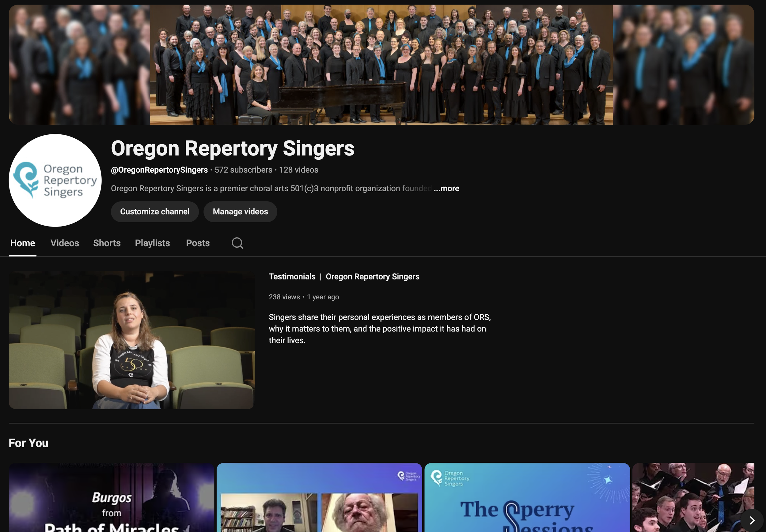Select the Posts tab
The width and height of the screenshot is (766, 532).
tap(198, 243)
